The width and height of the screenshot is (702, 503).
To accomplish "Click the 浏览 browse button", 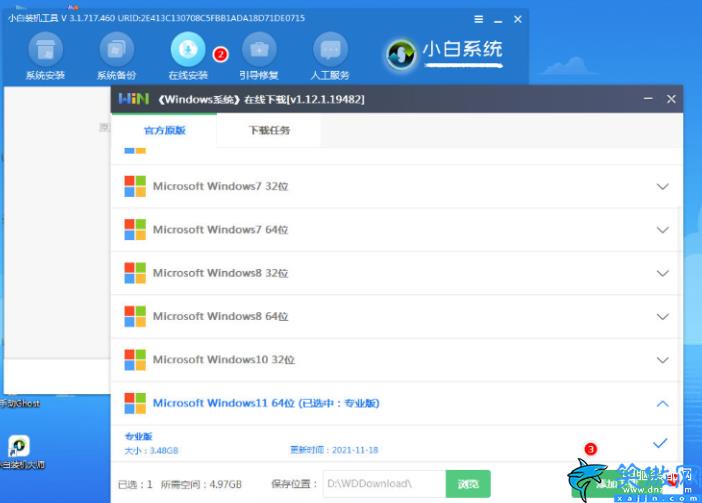I will (x=468, y=484).
